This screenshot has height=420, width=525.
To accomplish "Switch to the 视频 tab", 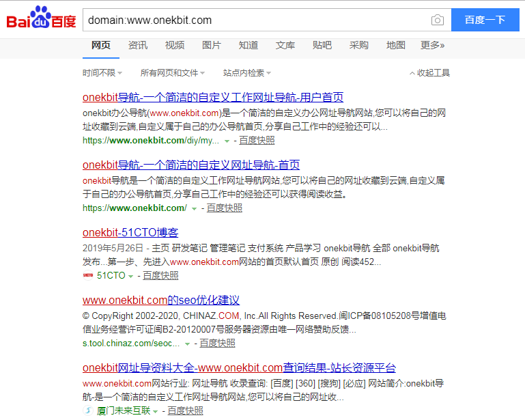I will tap(175, 45).
